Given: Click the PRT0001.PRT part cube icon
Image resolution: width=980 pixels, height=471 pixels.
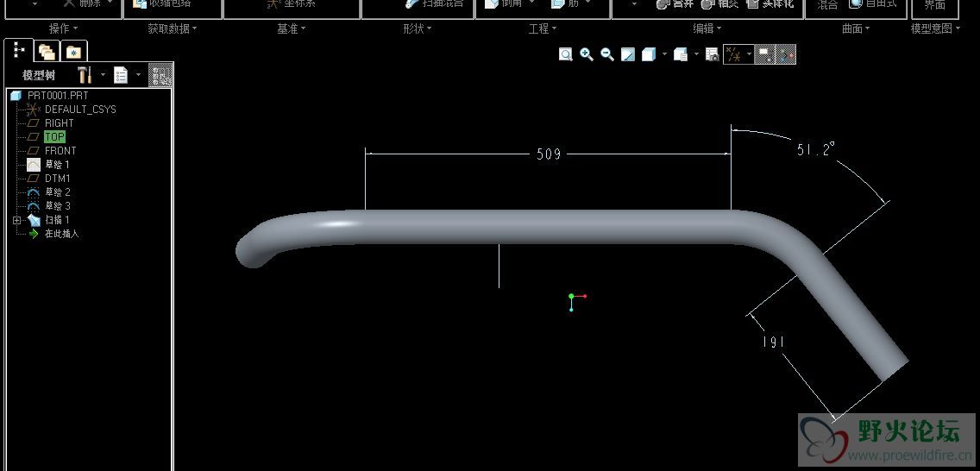Looking at the screenshot, I should point(16,96).
